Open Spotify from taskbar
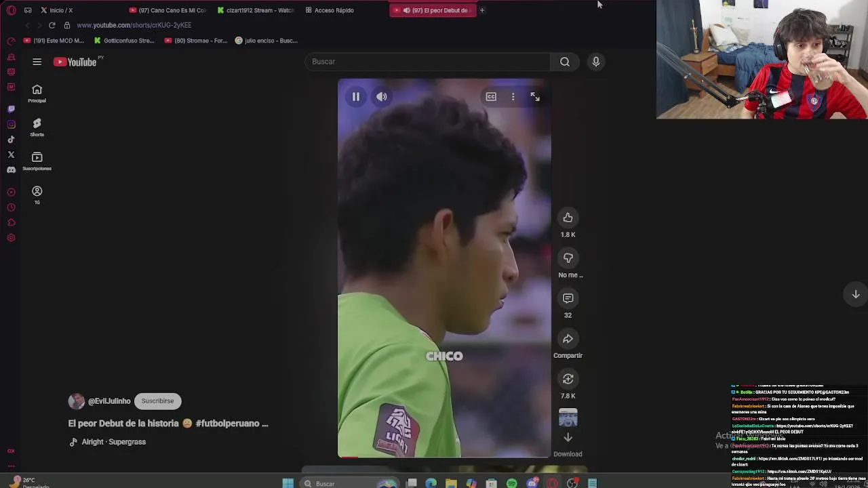868x488 pixels. [x=512, y=483]
